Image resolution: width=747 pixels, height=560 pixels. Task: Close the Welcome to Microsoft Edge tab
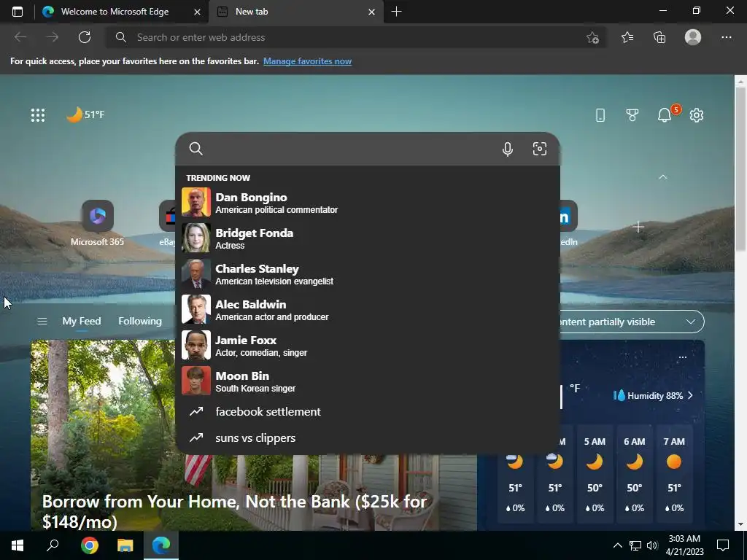[x=197, y=12]
